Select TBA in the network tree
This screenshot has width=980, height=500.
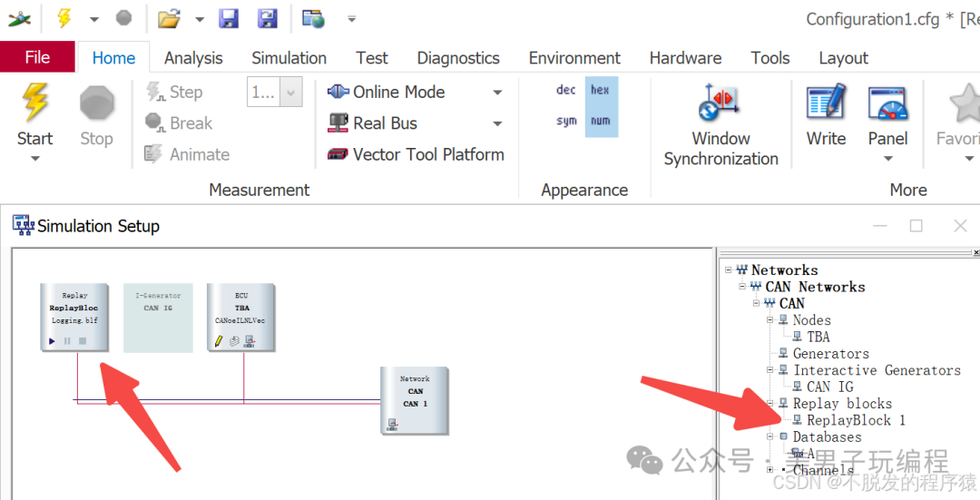click(818, 337)
